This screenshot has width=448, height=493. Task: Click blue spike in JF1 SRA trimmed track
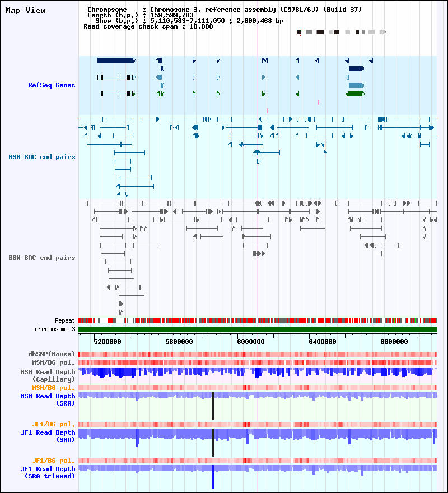[213, 477]
